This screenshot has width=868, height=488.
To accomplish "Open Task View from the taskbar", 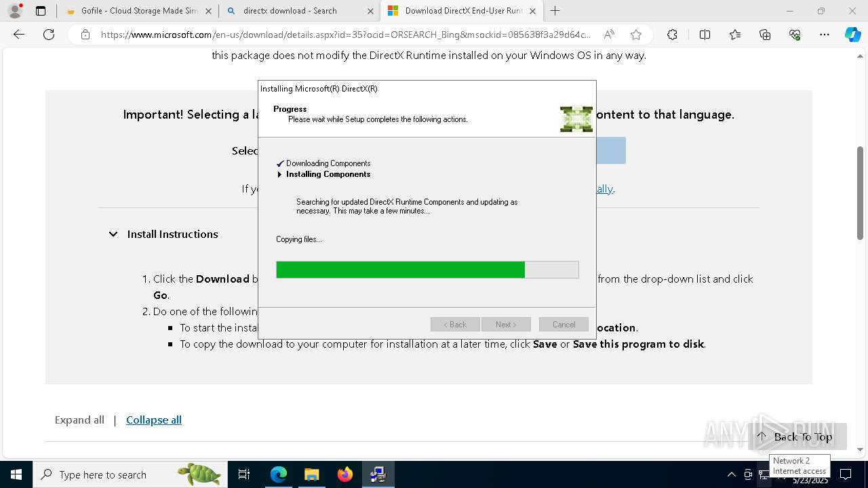I will pos(244,474).
